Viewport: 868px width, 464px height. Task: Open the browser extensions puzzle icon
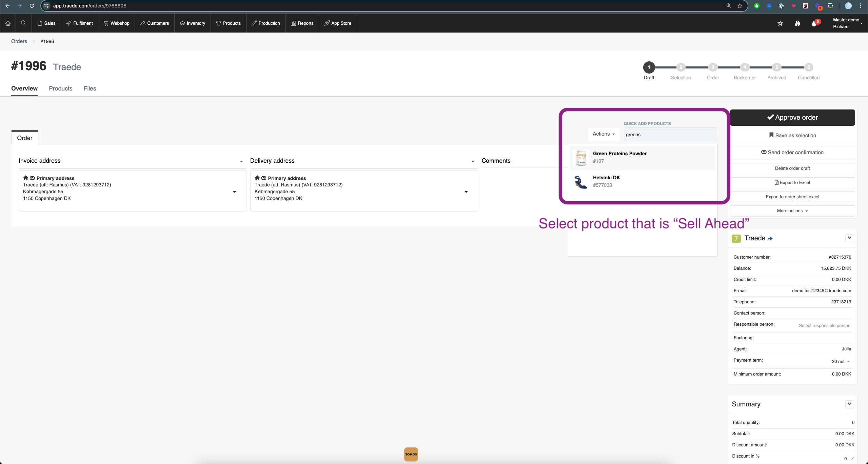click(830, 6)
